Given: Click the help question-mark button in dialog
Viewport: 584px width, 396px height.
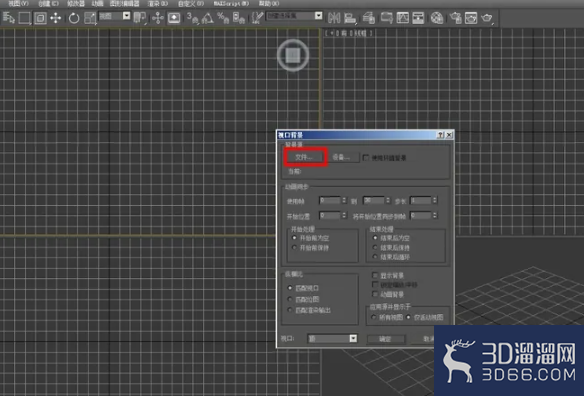Looking at the screenshot, I should [441, 135].
